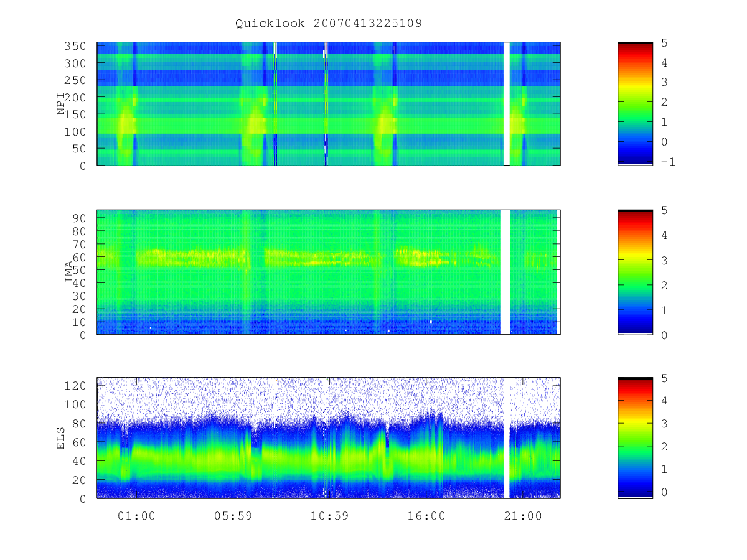Click the 01:00 time tick label
The height and width of the screenshot is (560, 747).
[x=136, y=516]
